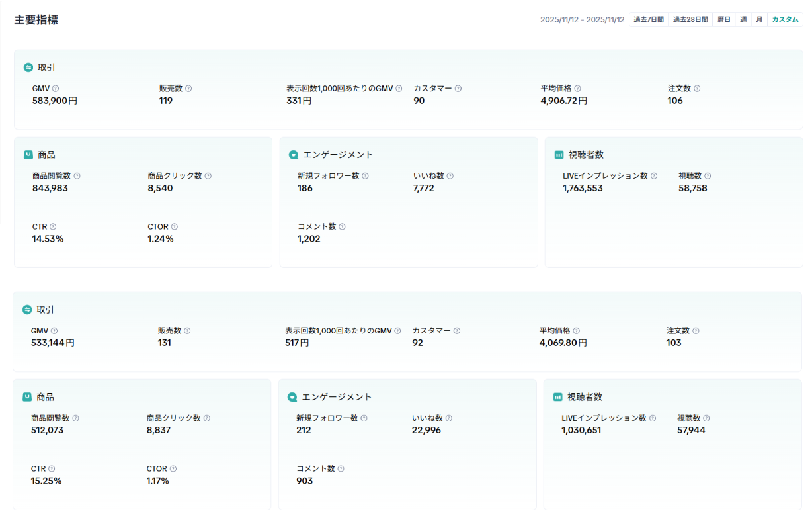Image resolution: width=812 pixels, height=532 pixels.
Task: Click help icon beside CTR above 14.53%
Action: [x=53, y=227]
